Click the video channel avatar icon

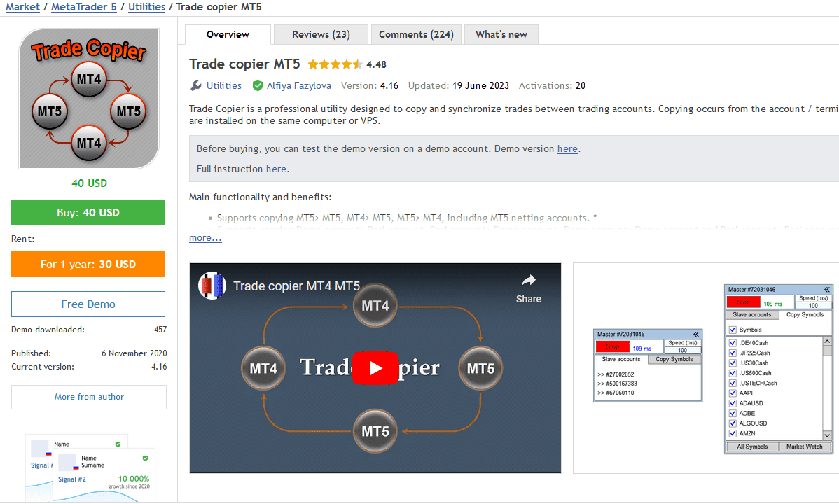pos(212,286)
